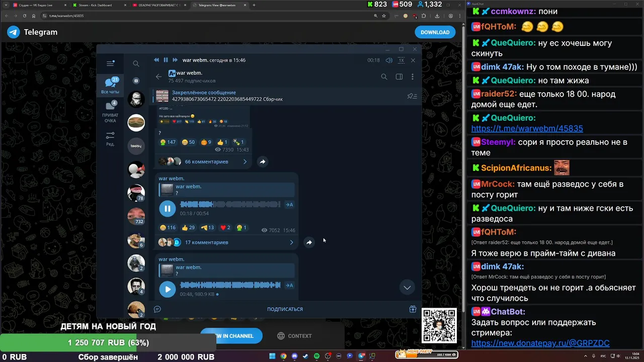Expand chevron beside 66 комментариев
This screenshot has width=644, height=362.
point(245,162)
